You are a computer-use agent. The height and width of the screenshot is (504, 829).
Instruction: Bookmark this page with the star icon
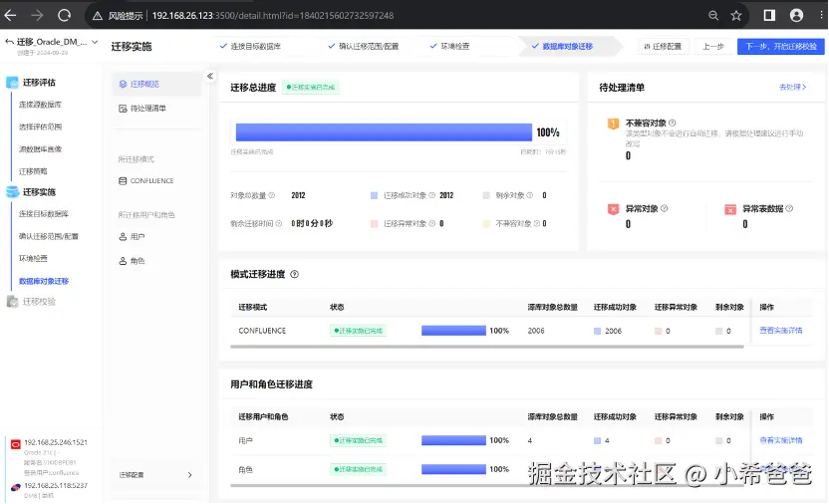coord(736,15)
